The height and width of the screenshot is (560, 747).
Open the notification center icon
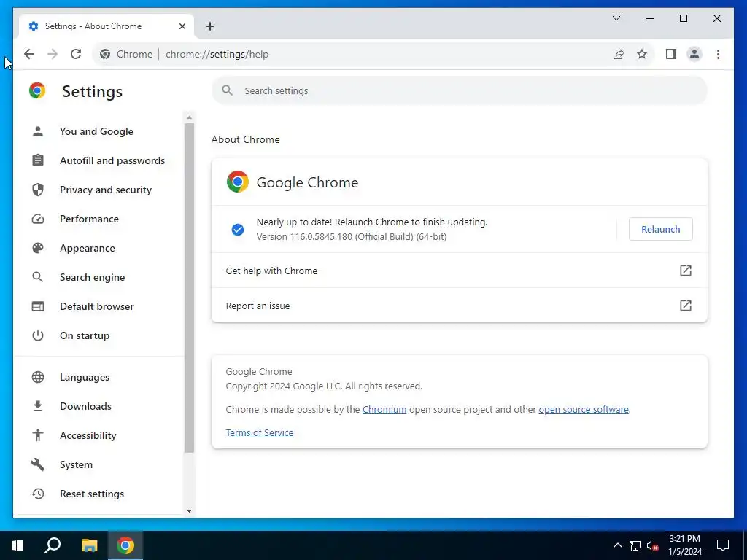(723, 545)
